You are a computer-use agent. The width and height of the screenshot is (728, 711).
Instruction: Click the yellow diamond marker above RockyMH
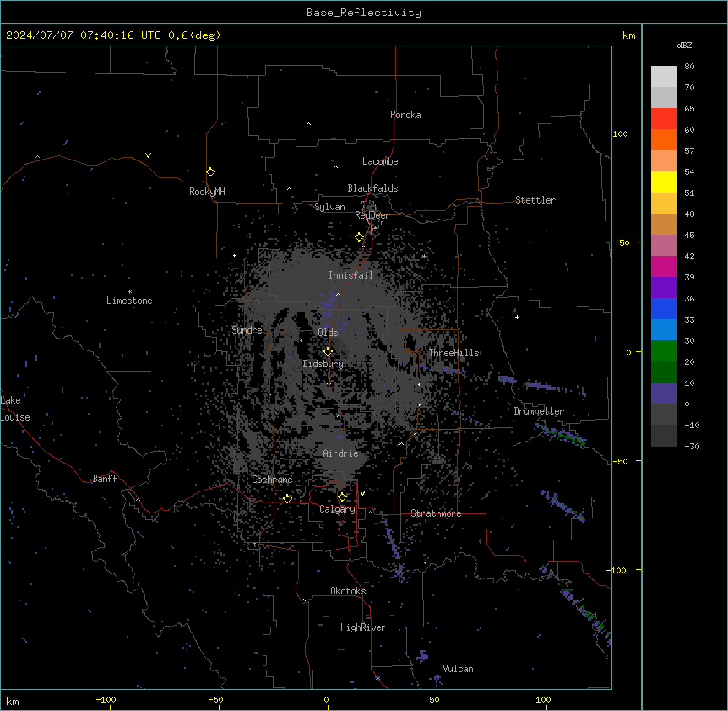tap(210, 171)
